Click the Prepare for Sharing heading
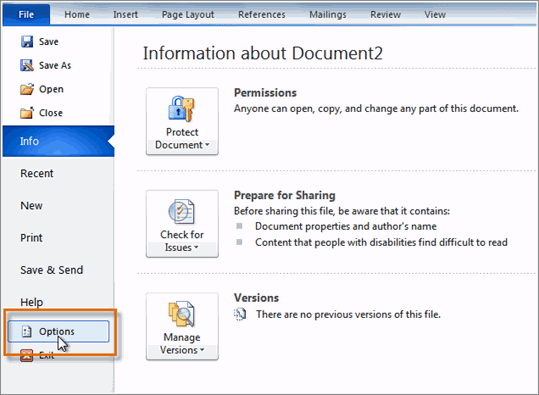The height and width of the screenshot is (395, 539). click(x=285, y=195)
